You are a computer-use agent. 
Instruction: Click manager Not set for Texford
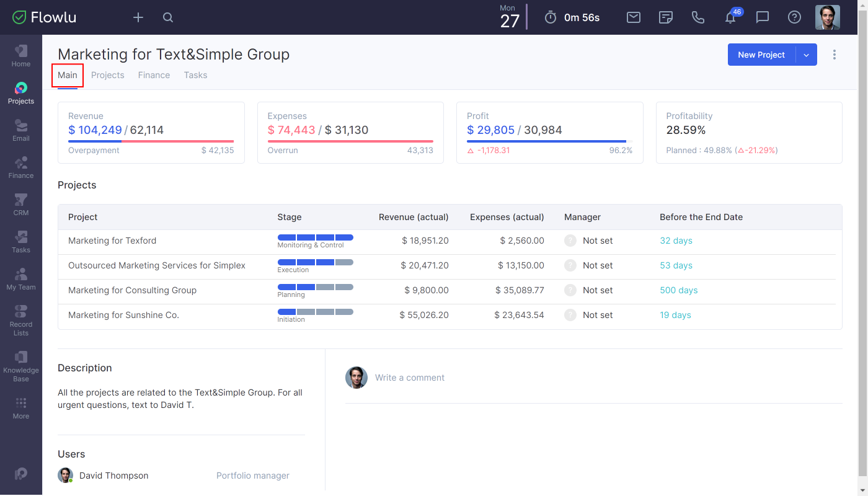click(x=588, y=241)
